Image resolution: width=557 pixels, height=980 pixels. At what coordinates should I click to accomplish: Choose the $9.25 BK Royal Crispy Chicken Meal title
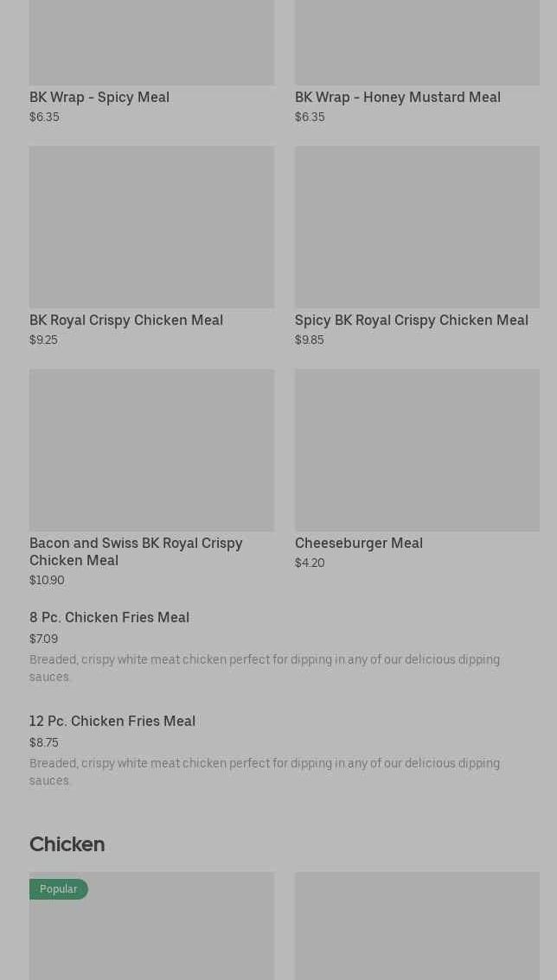tap(126, 320)
